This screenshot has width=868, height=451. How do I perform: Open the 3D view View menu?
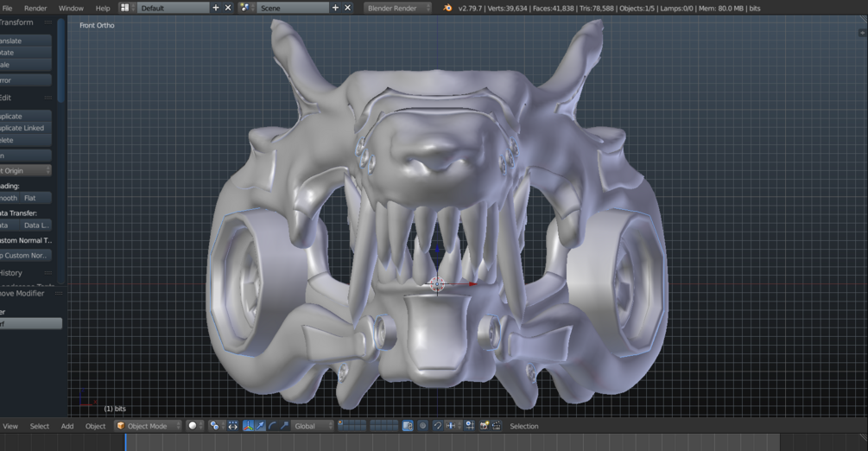coord(10,426)
